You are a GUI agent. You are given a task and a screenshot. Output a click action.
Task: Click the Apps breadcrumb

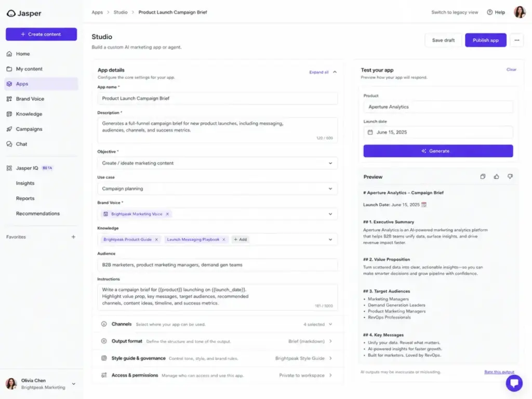(97, 12)
